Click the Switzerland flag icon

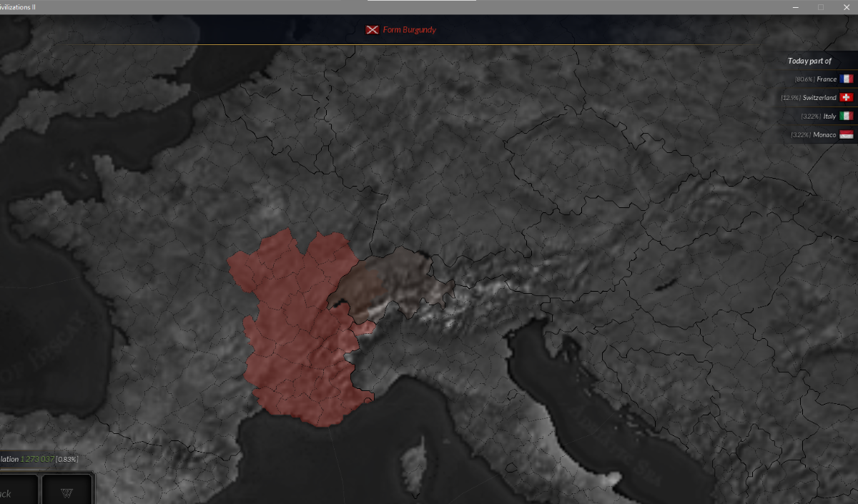[x=847, y=98]
